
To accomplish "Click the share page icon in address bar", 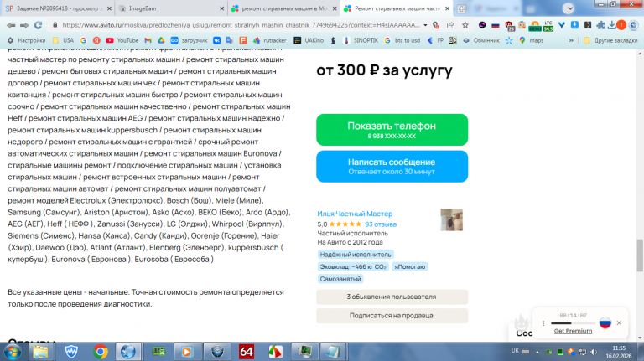I will point(450,25).
